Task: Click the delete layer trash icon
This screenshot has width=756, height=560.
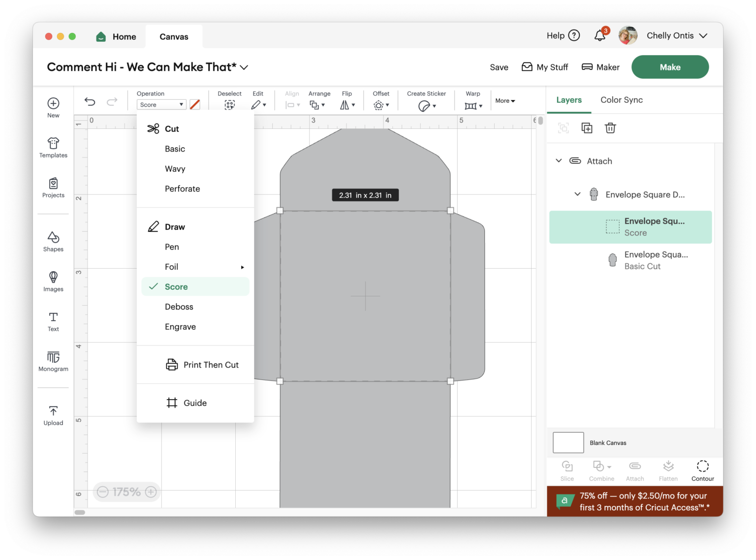Action: click(x=610, y=127)
